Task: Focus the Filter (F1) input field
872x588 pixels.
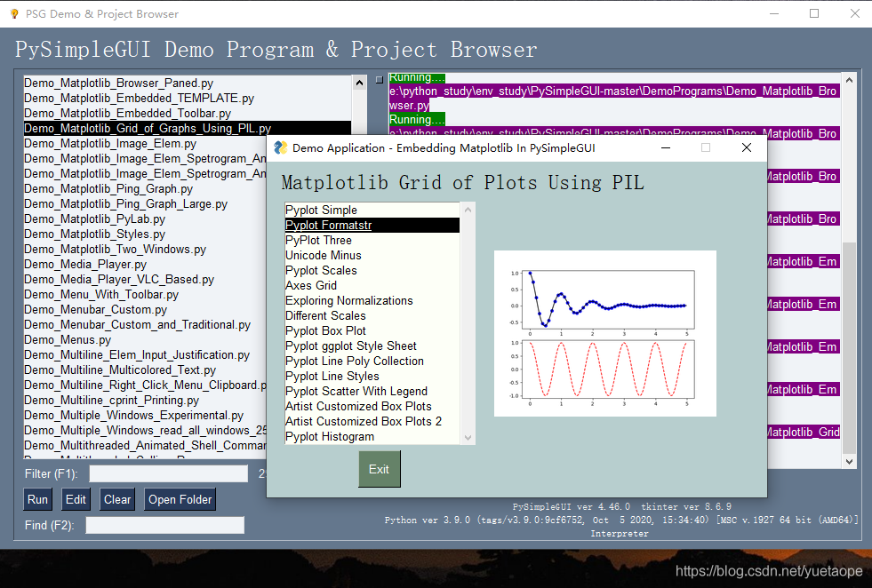Action: (169, 473)
